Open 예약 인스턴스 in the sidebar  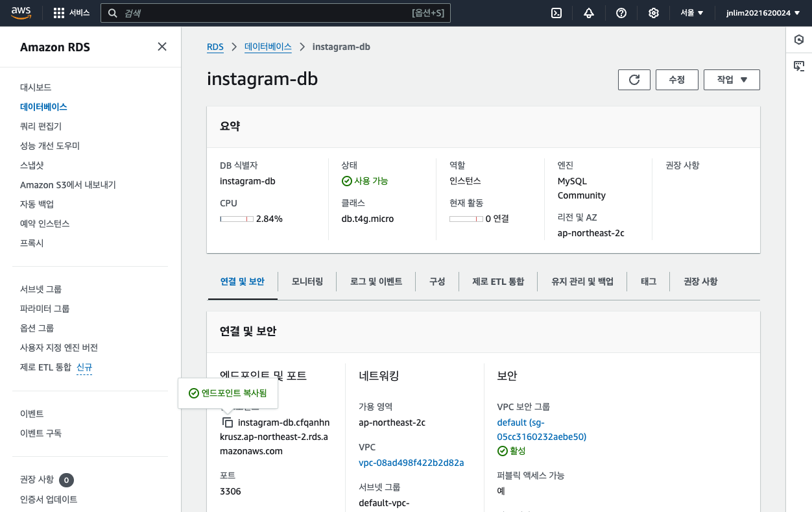45,223
